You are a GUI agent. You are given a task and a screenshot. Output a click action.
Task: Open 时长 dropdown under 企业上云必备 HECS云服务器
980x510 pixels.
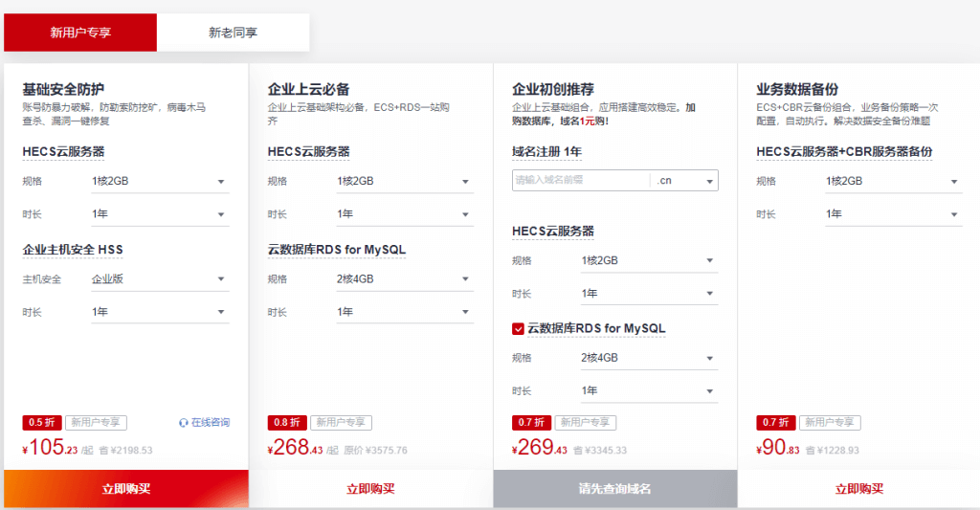click(405, 214)
